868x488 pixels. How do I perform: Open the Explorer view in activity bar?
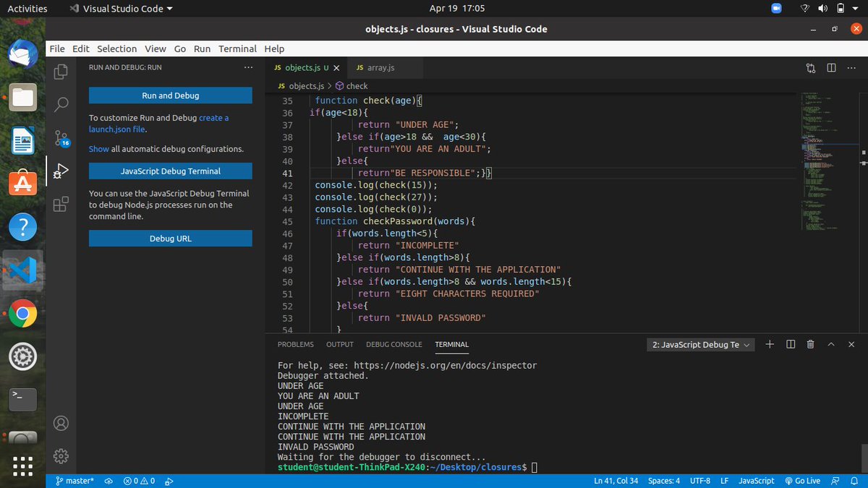tap(61, 71)
